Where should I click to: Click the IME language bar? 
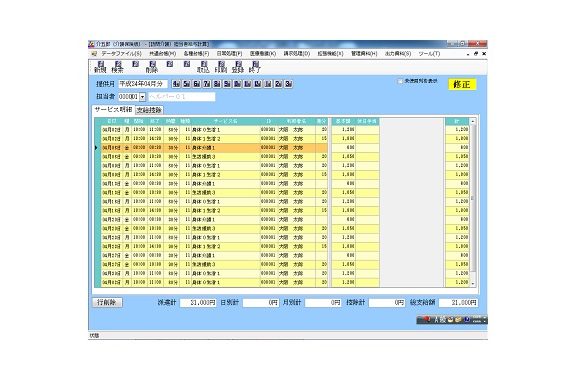[452, 320]
